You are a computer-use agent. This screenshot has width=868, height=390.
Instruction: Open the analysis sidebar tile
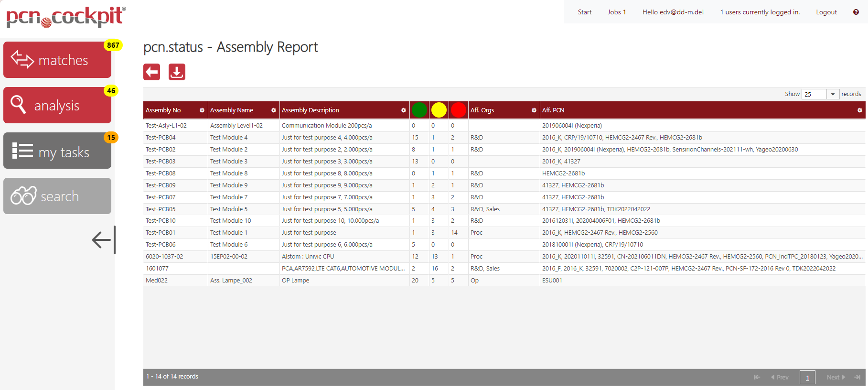coord(57,105)
